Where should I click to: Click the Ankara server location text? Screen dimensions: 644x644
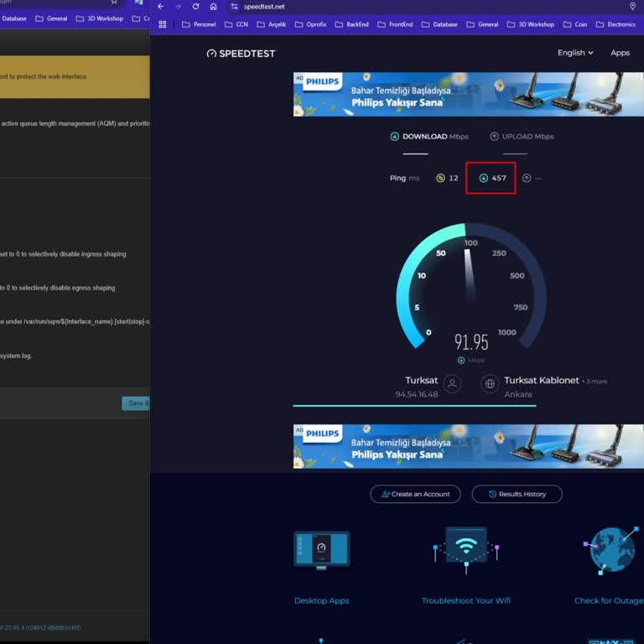518,394
